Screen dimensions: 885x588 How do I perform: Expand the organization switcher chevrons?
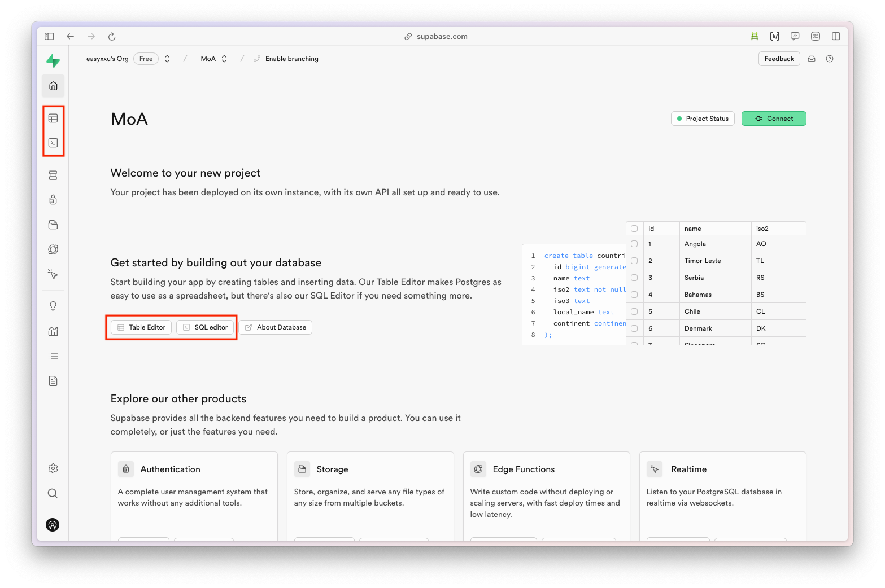click(167, 59)
